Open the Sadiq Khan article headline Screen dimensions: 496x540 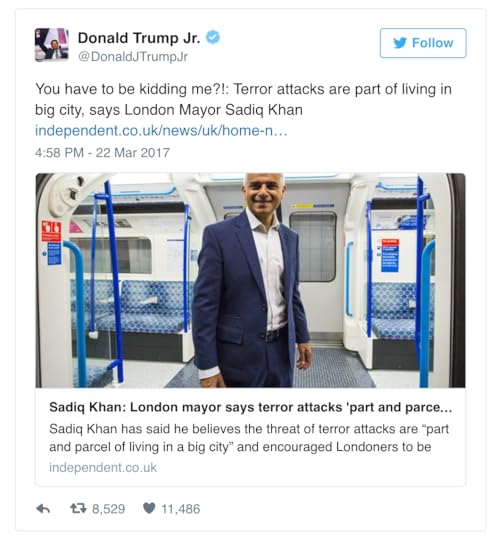(x=250, y=407)
